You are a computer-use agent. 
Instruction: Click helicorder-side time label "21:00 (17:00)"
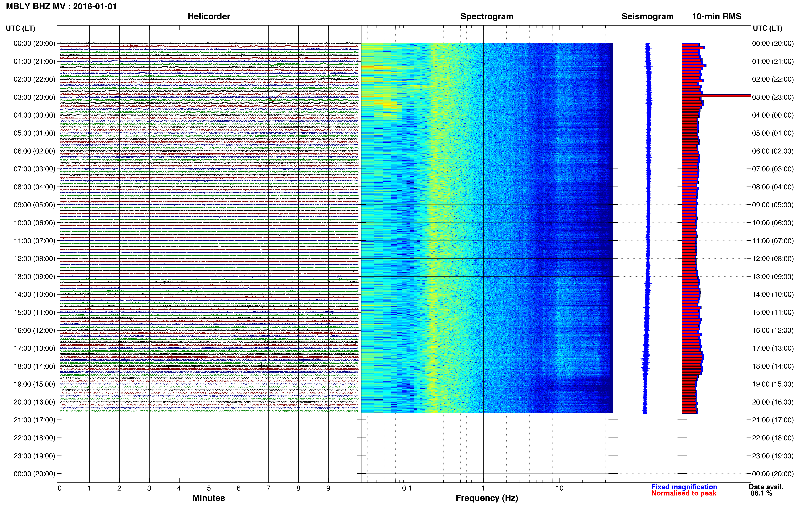34,420
